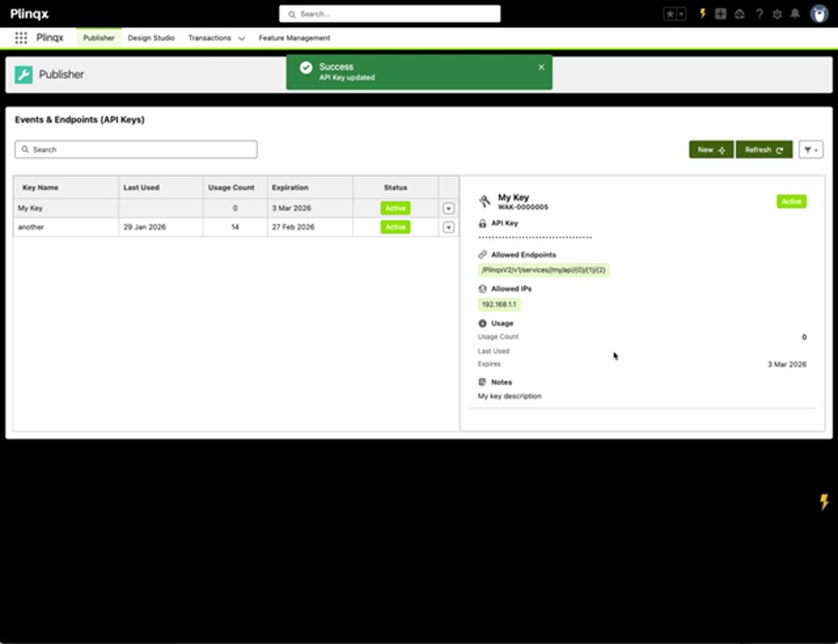838x644 pixels.
Task: Click the globe icon beside Allowed IPs
Action: click(x=483, y=289)
